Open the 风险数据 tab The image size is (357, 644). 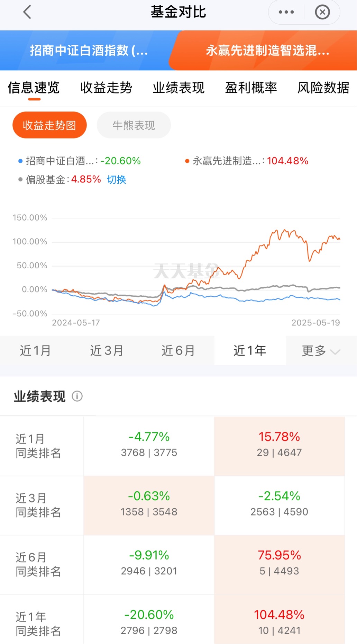(x=323, y=88)
